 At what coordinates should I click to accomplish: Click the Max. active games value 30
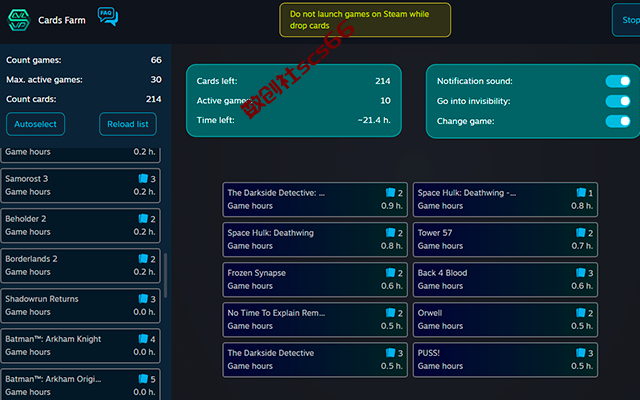pyautogui.click(x=156, y=80)
